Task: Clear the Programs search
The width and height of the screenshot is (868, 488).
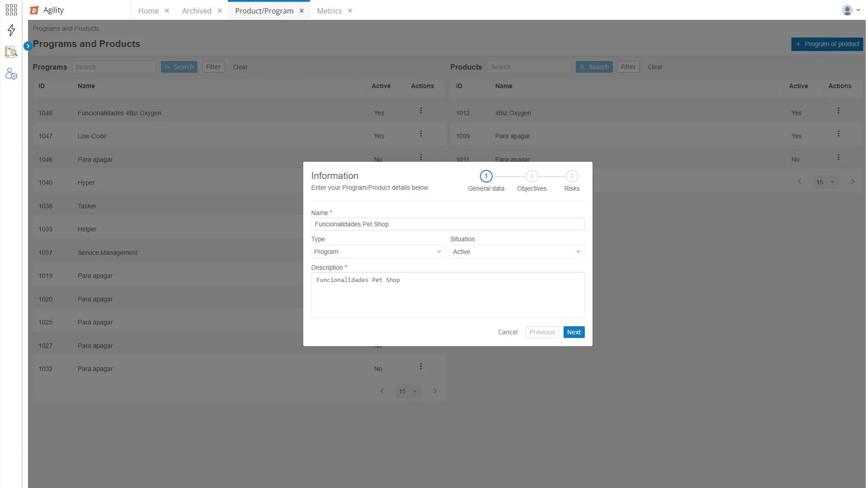Action: pos(241,67)
